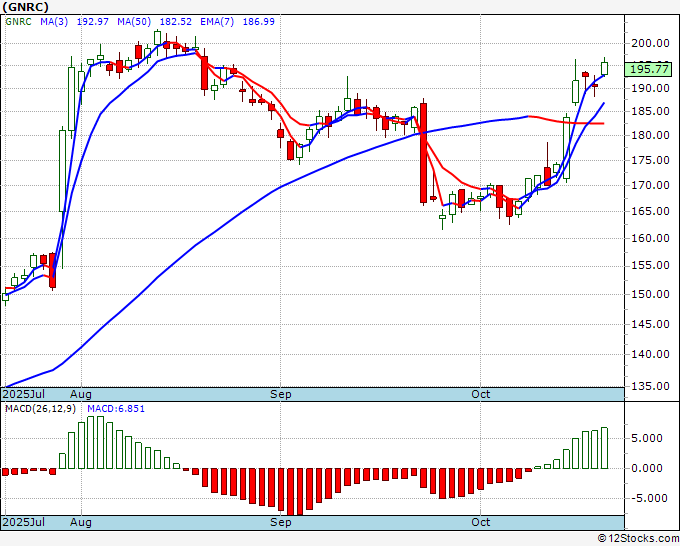
Task: Click the 190.00 price axis label
Action: pos(650,88)
